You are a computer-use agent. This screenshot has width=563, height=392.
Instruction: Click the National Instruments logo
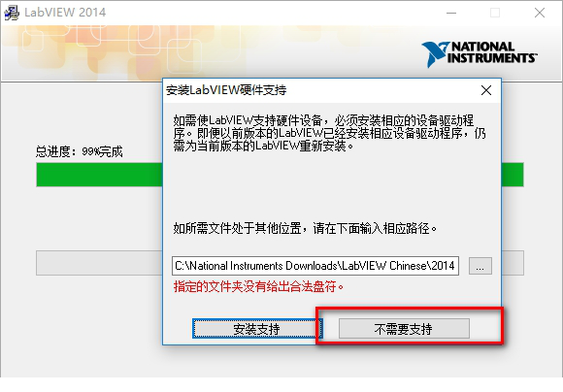(x=480, y=53)
